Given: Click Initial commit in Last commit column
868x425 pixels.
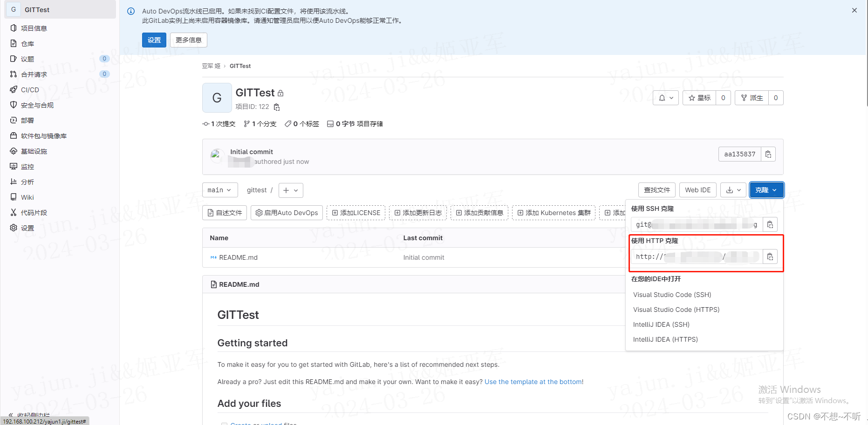Looking at the screenshot, I should point(424,257).
